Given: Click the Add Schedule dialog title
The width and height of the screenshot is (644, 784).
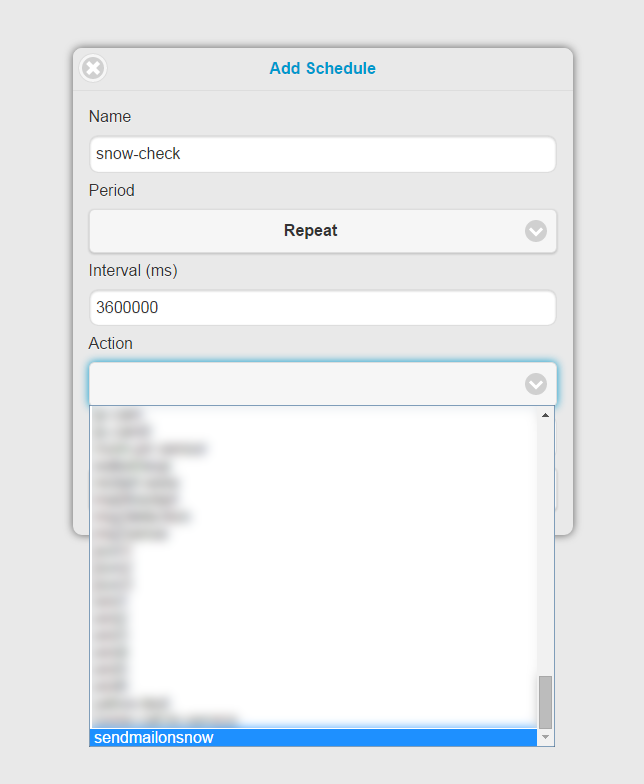Looking at the screenshot, I should point(322,68).
